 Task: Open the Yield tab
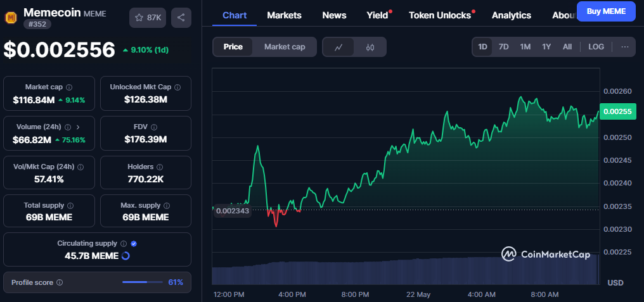[377, 15]
